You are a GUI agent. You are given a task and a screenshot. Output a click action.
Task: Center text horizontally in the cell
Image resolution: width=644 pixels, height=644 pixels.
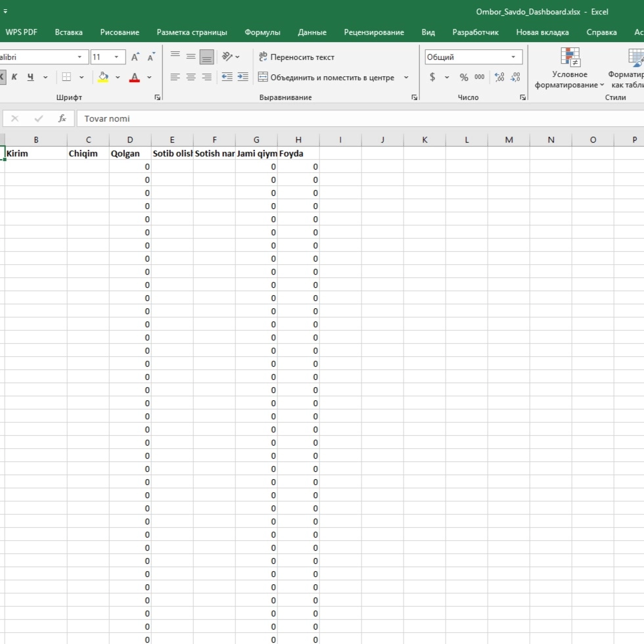191,77
